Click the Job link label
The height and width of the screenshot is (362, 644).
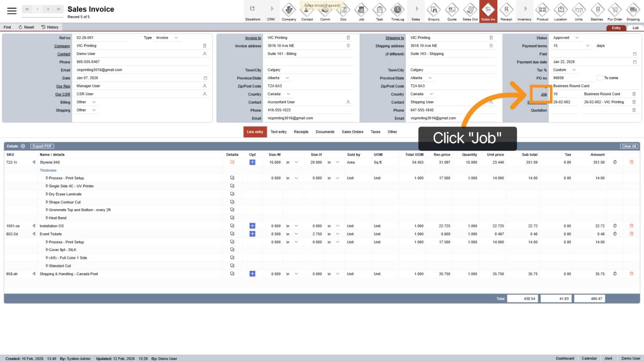(544, 94)
